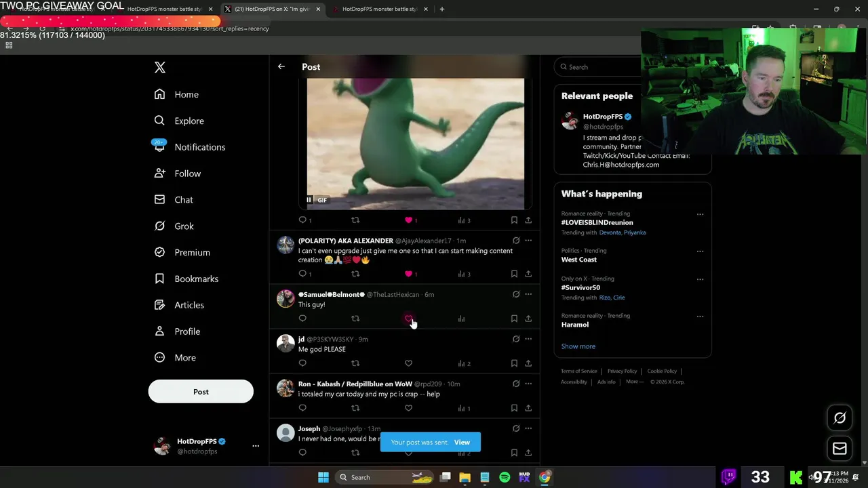
Task: Open Explore in the sidebar
Action: (179, 121)
